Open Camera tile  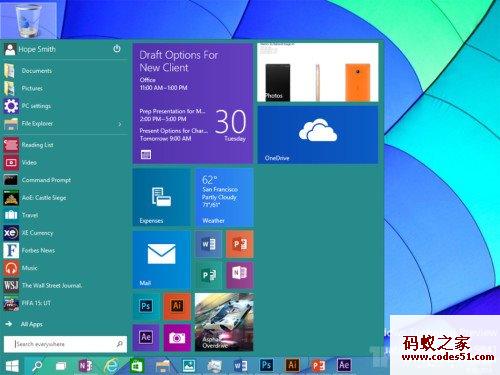[177, 337]
